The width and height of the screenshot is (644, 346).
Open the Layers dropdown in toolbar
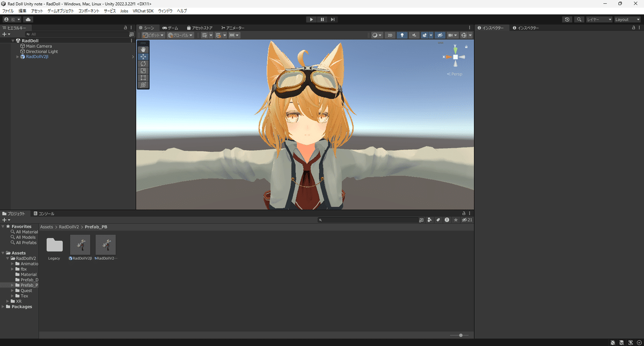599,19
